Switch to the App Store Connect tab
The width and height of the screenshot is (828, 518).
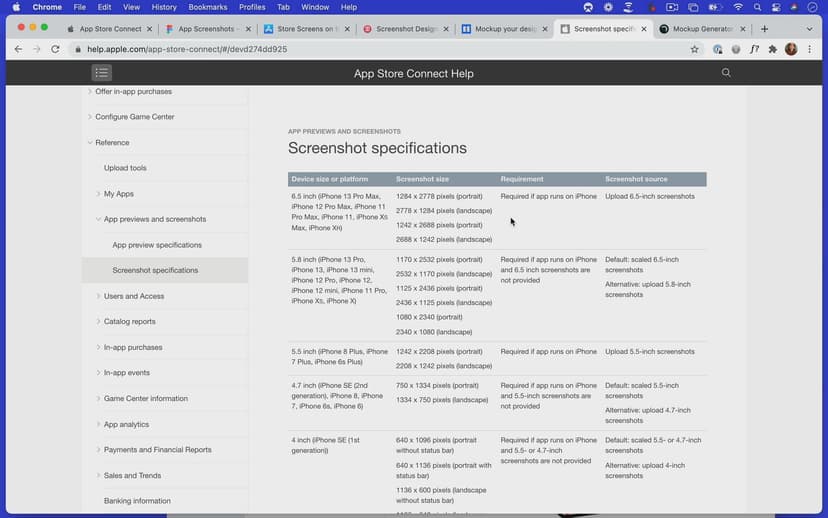click(110, 29)
